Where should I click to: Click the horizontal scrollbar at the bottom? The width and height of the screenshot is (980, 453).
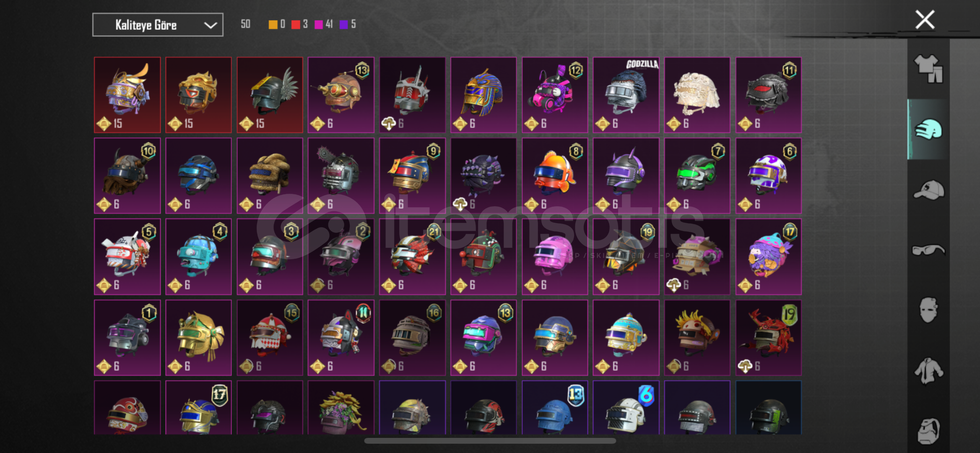click(x=490, y=441)
